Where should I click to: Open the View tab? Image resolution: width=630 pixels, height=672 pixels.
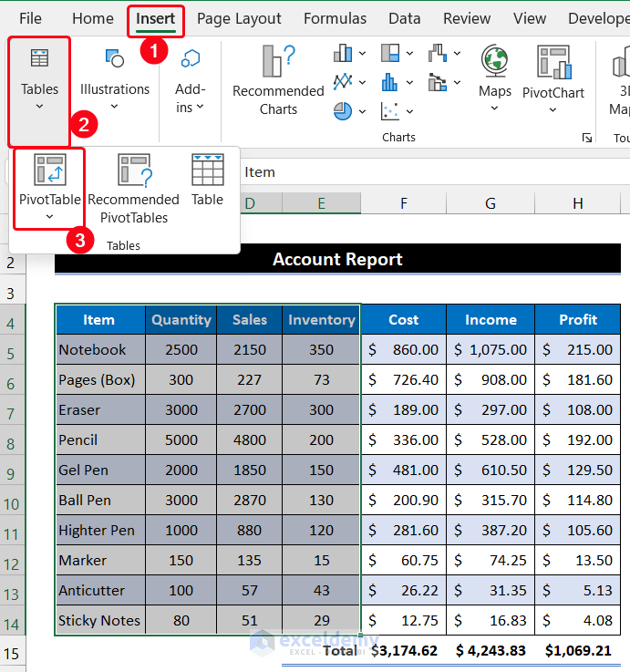(x=530, y=18)
